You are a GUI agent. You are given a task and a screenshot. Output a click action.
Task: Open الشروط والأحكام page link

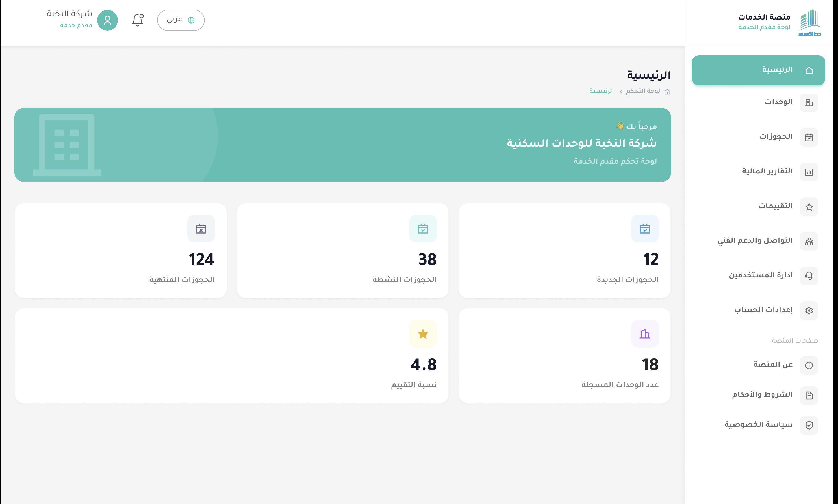click(x=758, y=395)
